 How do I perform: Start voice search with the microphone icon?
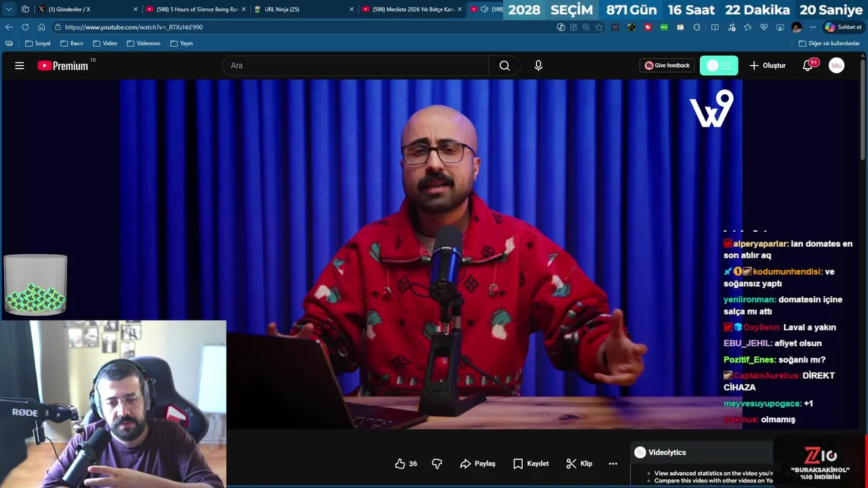coord(538,66)
